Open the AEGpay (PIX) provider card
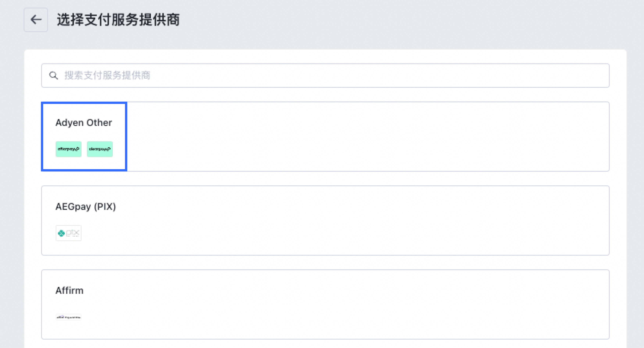This screenshot has height=348, width=644. 325,220
